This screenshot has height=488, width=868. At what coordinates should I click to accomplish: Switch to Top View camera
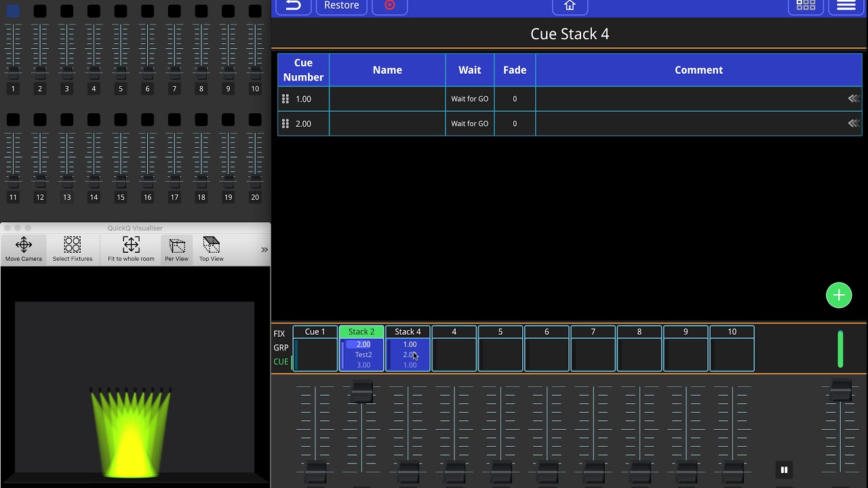212,249
